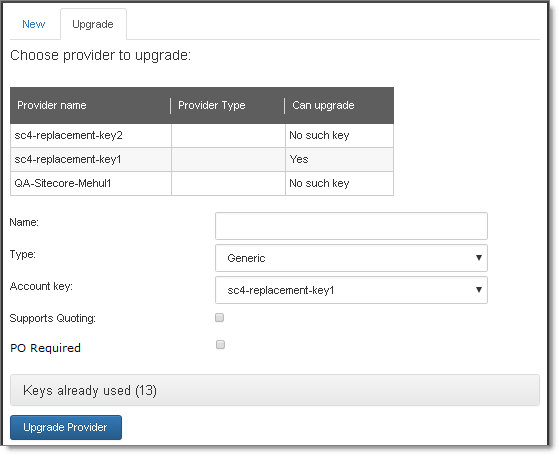
Task: Open the Account key dropdown
Action: (x=351, y=290)
